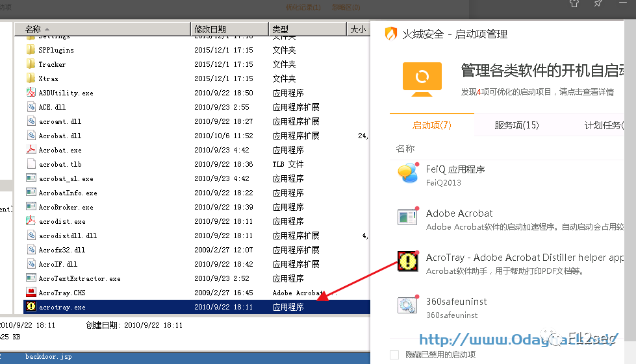
Task: Click the A3DUtility.exe file icon
Action: (31, 92)
